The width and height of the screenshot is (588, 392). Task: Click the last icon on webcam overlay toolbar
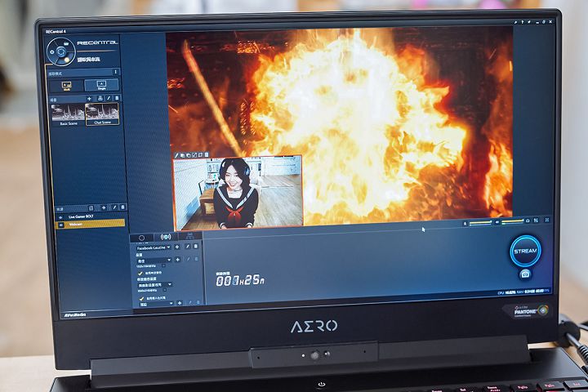207,154
